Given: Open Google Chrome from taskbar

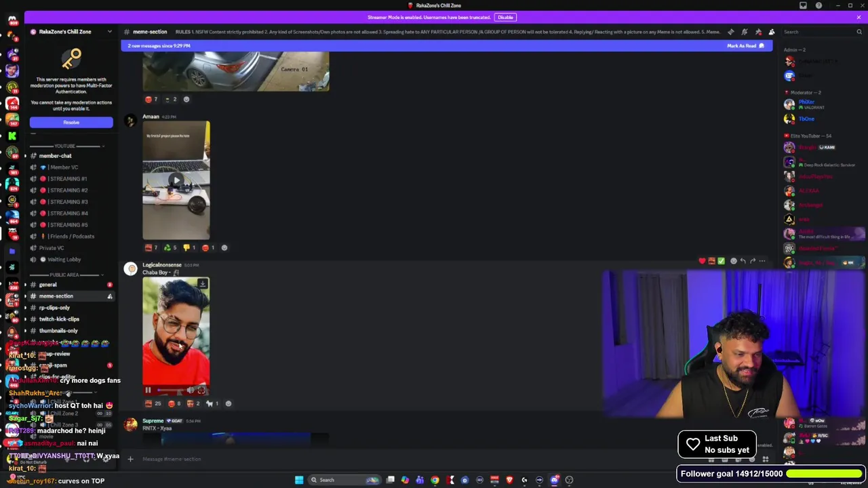Looking at the screenshot, I should (x=435, y=480).
